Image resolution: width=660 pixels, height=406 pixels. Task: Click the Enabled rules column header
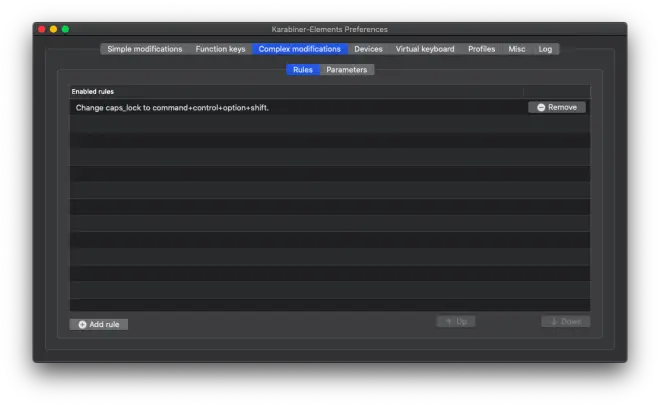[x=296, y=91]
